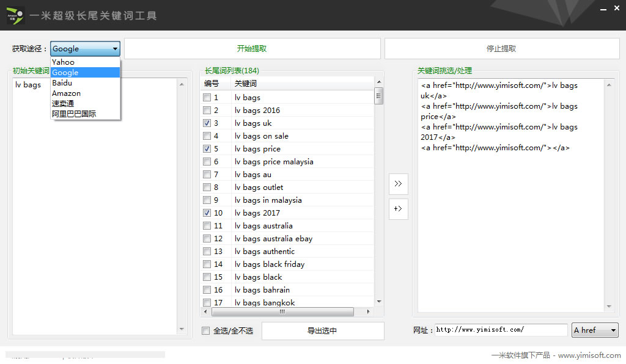Click the keyword list vertical scrollbar thumb
The image size is (626, 364).
(x=378, y=96)
